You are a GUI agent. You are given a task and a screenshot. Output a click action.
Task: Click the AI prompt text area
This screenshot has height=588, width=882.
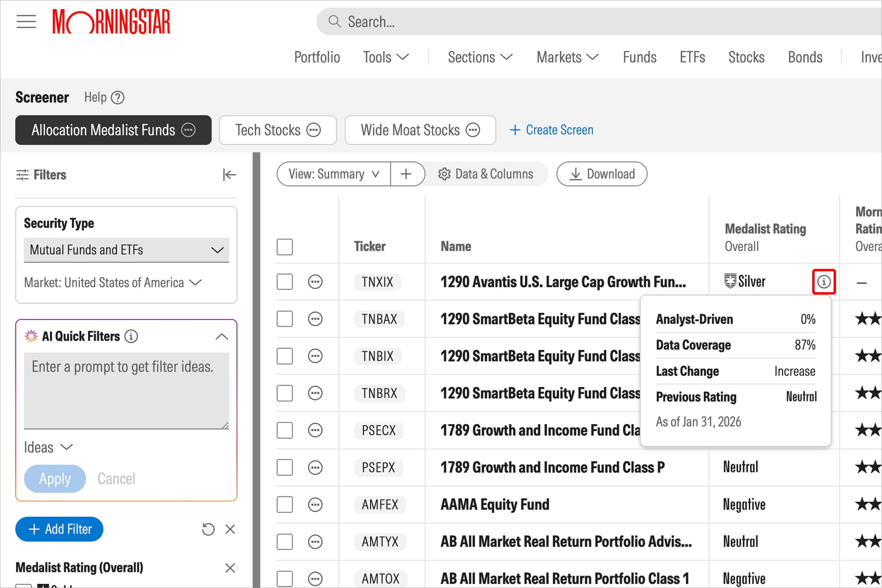coord(126,391)
